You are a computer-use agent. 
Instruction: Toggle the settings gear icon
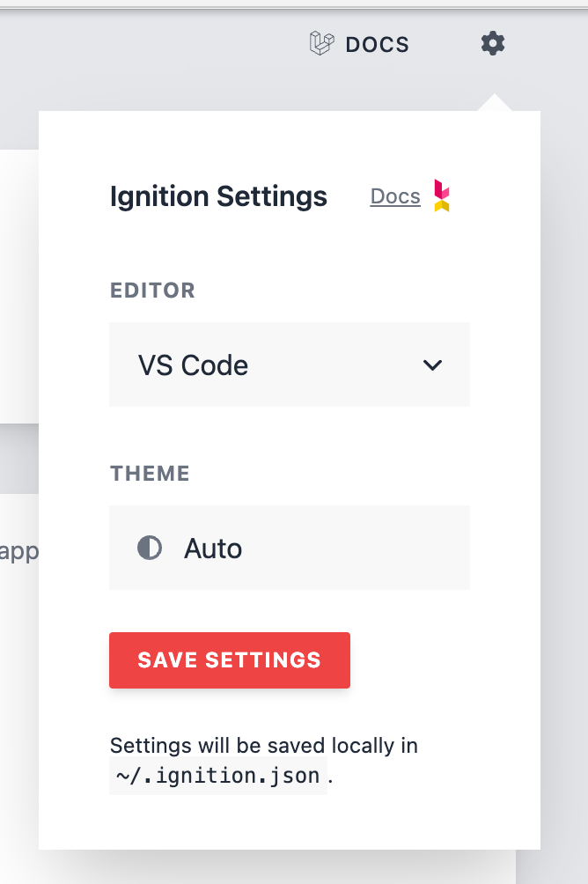(493, 43)
